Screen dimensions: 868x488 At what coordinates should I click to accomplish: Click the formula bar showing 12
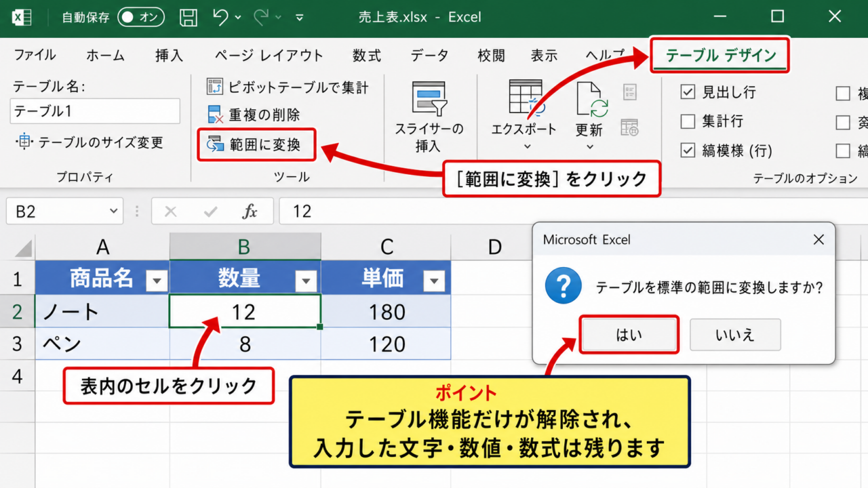(573, 211)
